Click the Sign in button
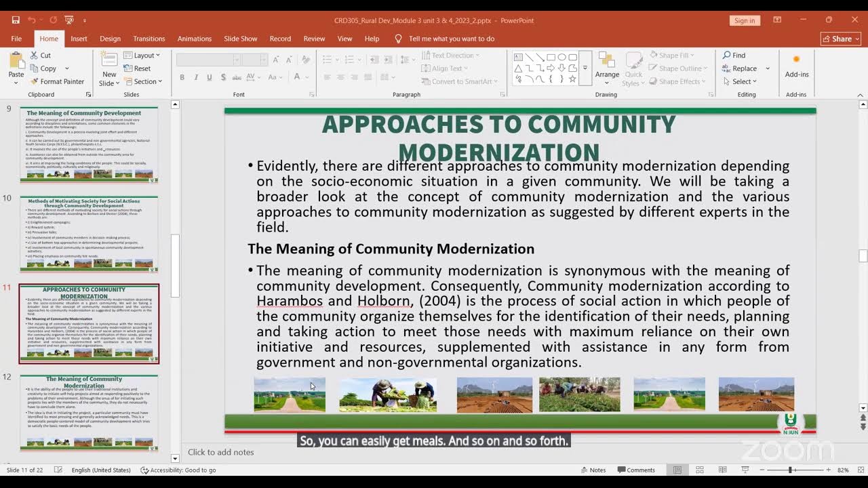 (x=745, y=20)
